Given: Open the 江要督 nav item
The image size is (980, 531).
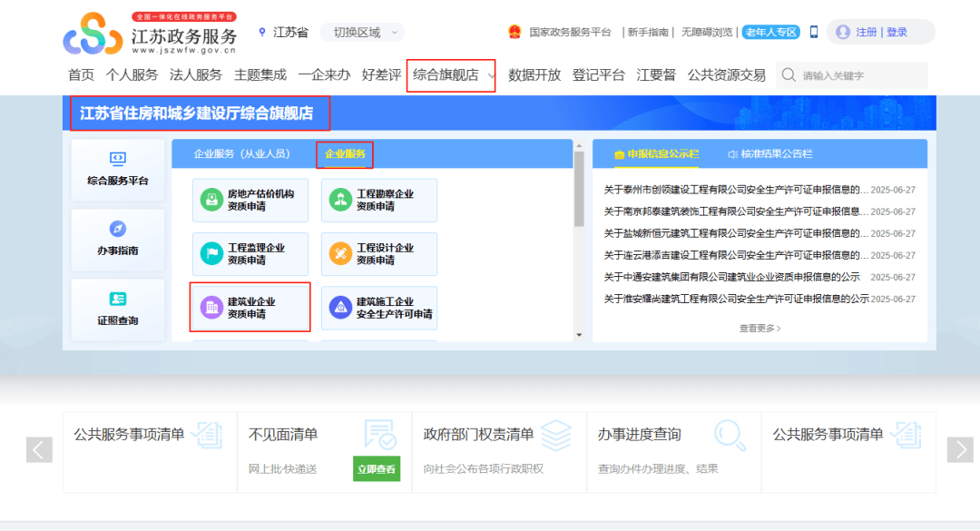Looking at the screenshot, I should coord(656,75).
